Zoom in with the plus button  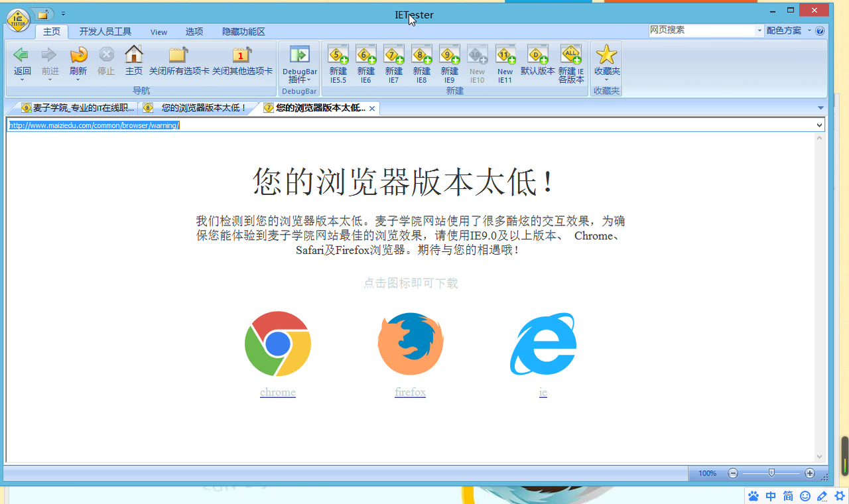810,473
